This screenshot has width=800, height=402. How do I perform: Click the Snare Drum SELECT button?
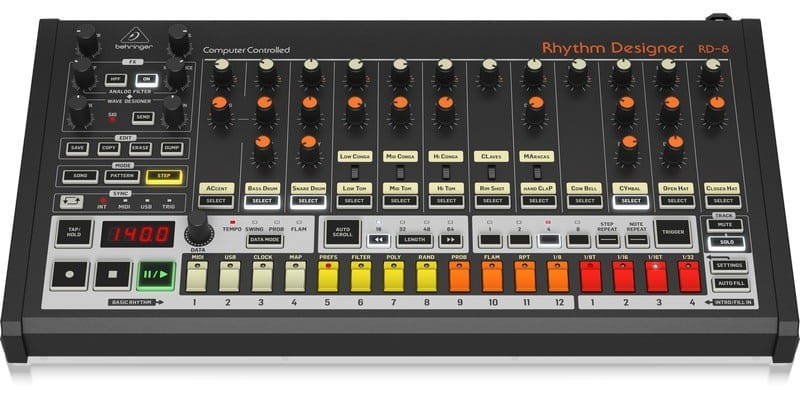(308, 201)
